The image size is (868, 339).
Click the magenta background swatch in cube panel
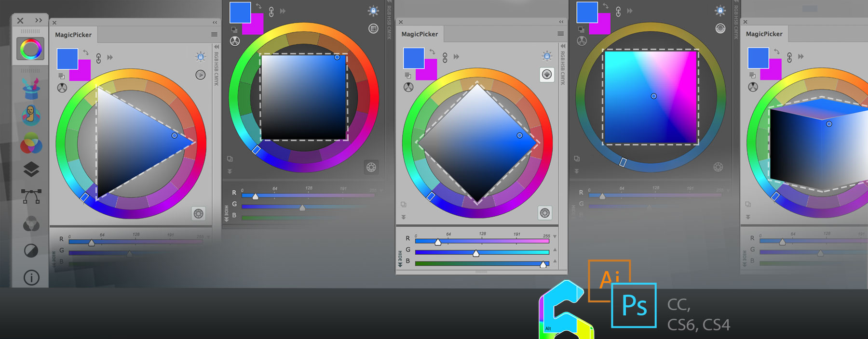(774, 73)
